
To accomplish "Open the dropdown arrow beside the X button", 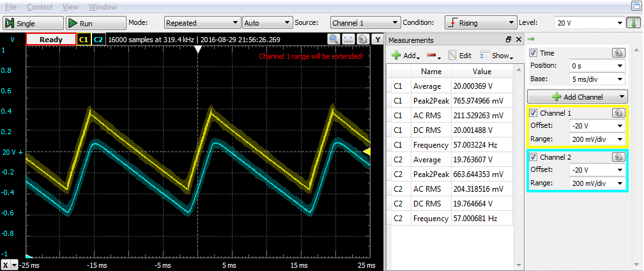I will coord(15,265).
